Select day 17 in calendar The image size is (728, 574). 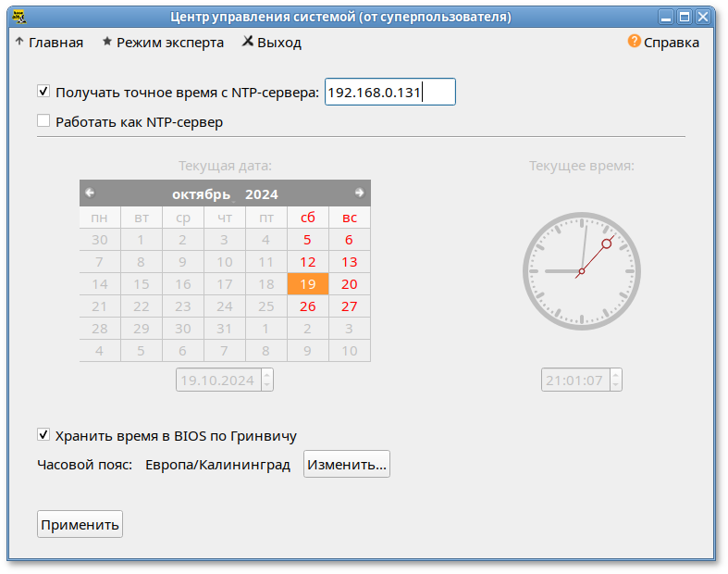pos(224,284)
